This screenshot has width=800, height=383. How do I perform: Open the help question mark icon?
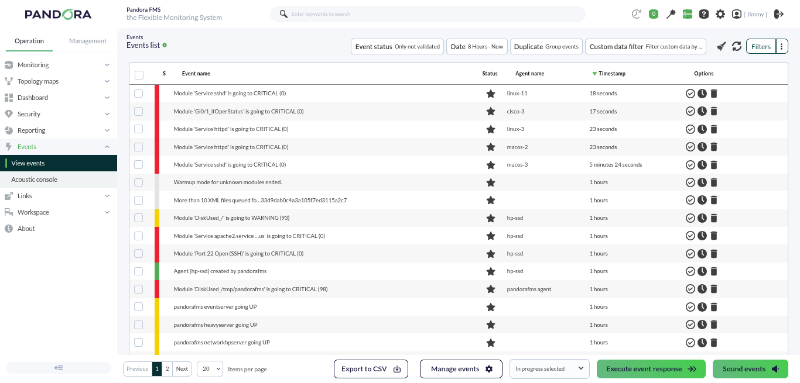[x=704, y=14]
